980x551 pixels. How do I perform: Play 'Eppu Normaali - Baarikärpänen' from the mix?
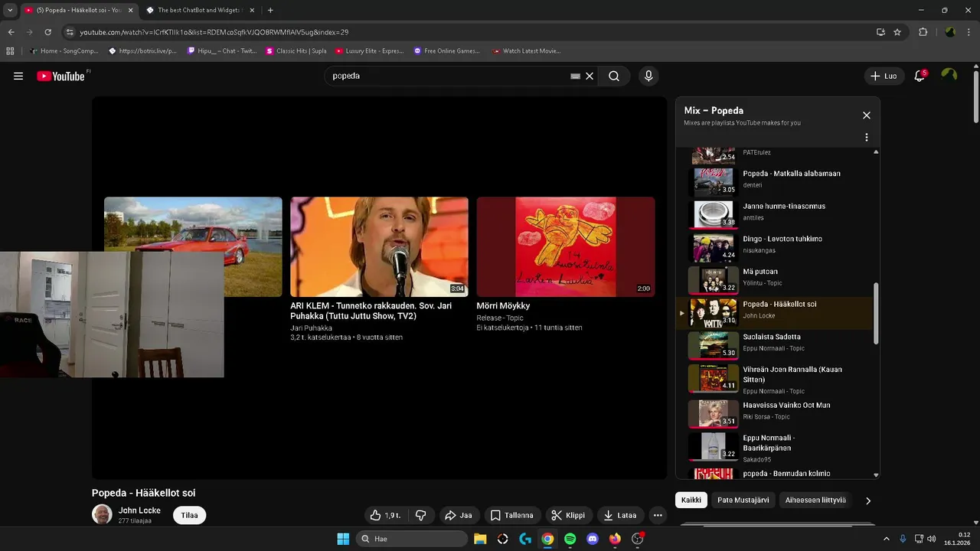coord(776,446)
